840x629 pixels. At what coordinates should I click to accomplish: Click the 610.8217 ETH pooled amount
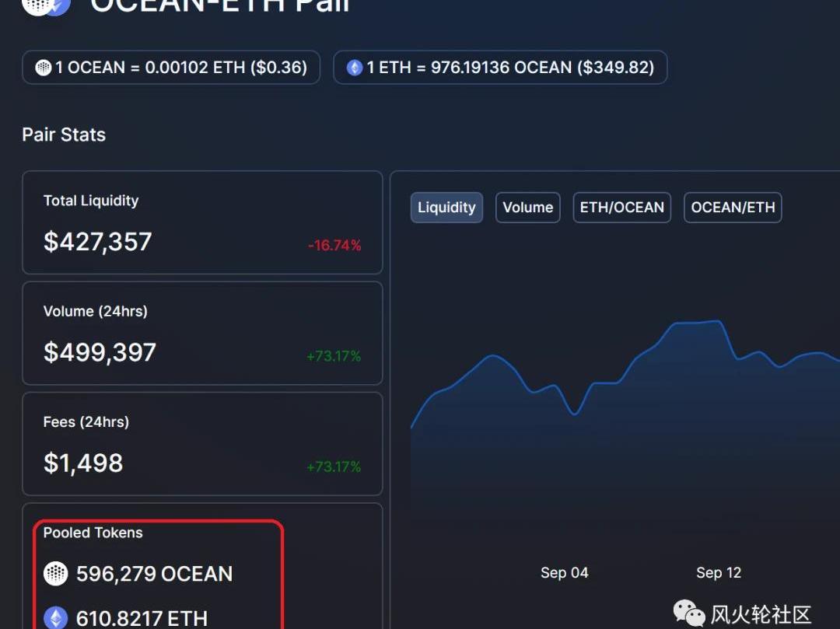[142, 618]
